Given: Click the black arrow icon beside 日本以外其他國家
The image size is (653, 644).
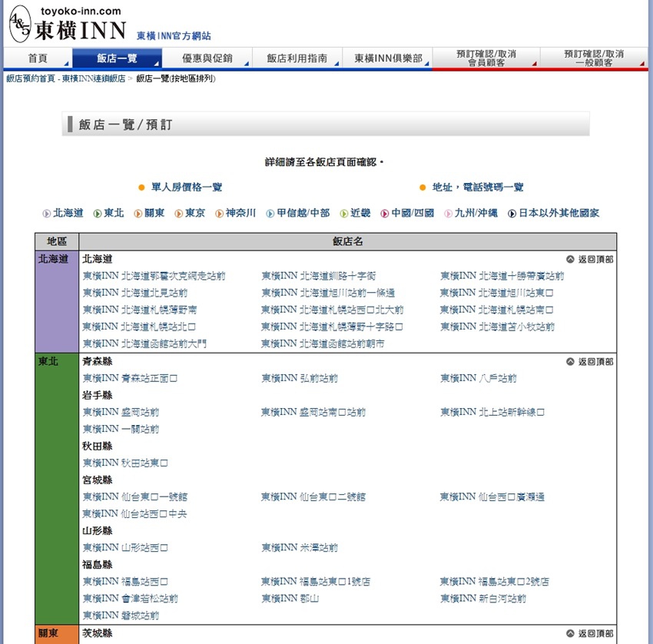Looking at the screenshot, I should (512, 214).
